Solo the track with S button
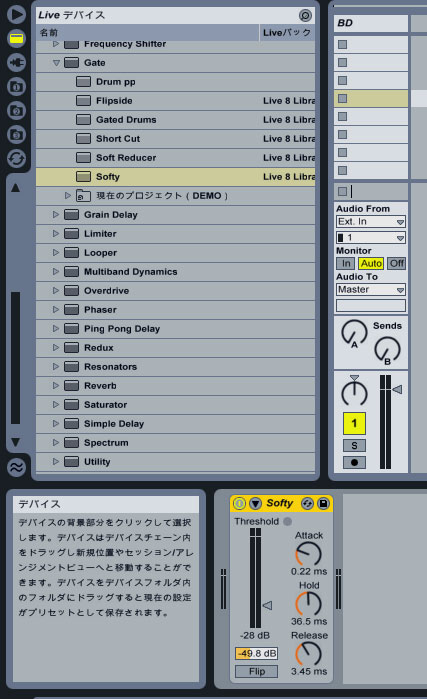 [354, 445]
